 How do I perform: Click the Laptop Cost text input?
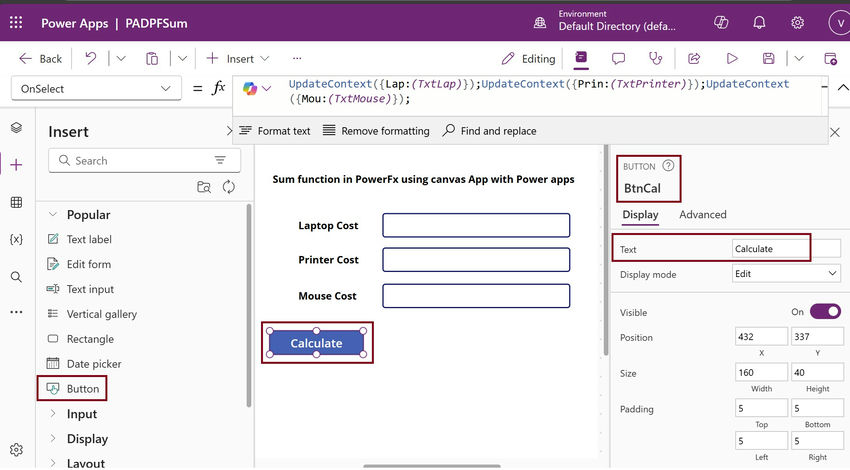[x=476, y=225]
